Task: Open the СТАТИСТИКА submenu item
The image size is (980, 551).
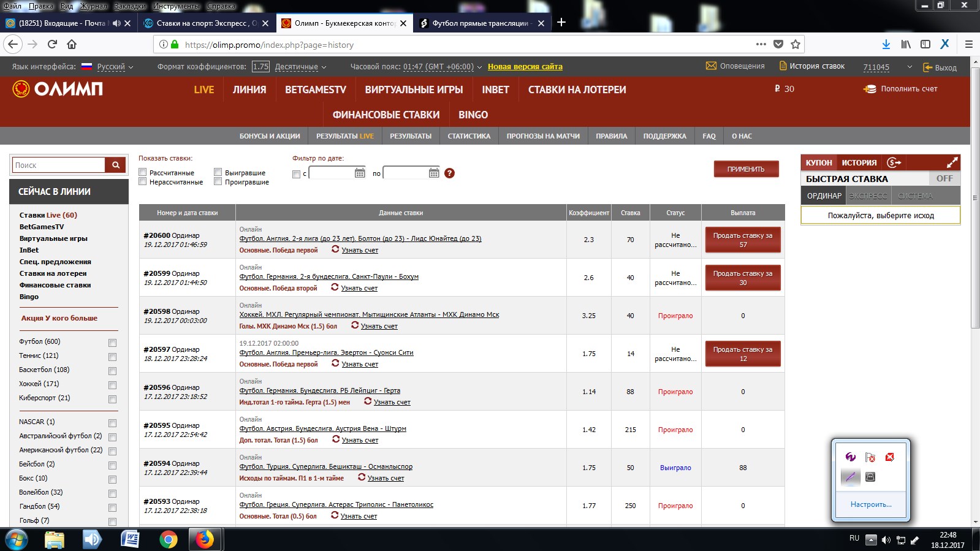Action: pos(469,136)
